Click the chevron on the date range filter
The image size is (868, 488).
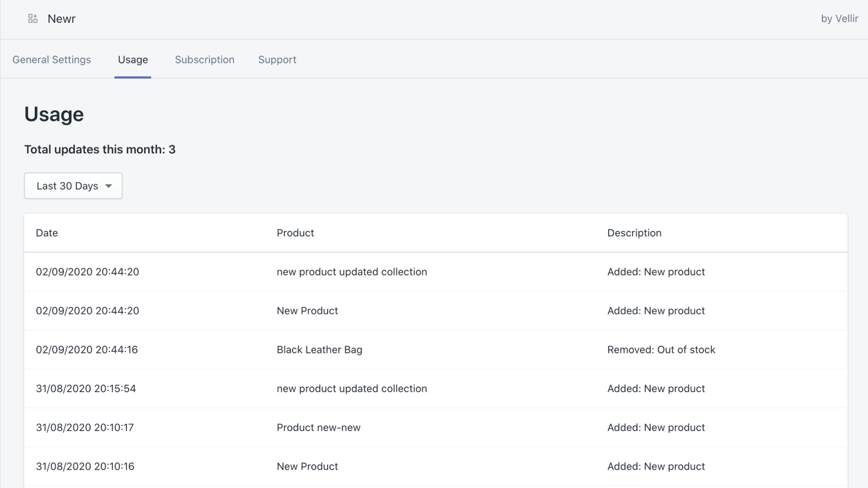[x=109, y=186]
